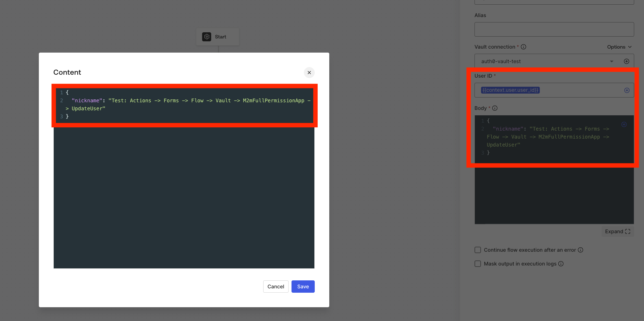Click the {{context.user.user_id}} variable chip
The height and width of the screenshot is (321, 644).
[510, 90]
